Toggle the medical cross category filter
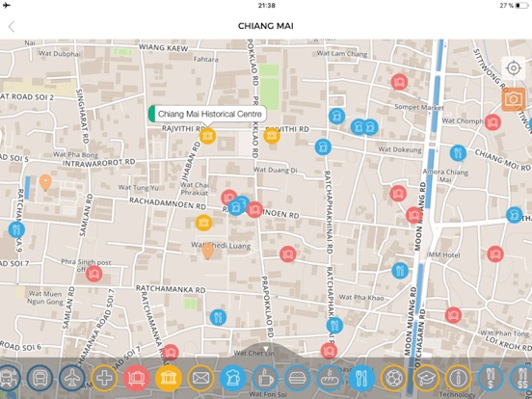This screenshot has width=532, height=399. pos(104,378)
